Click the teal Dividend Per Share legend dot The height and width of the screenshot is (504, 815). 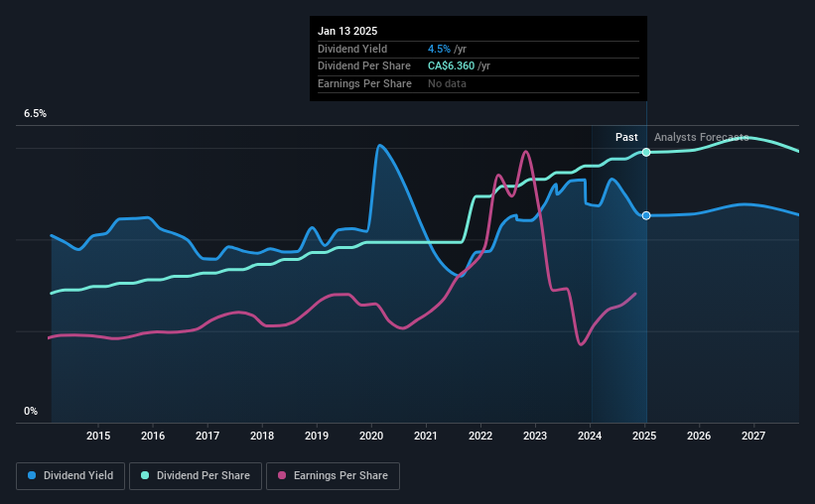pos(145,475)
